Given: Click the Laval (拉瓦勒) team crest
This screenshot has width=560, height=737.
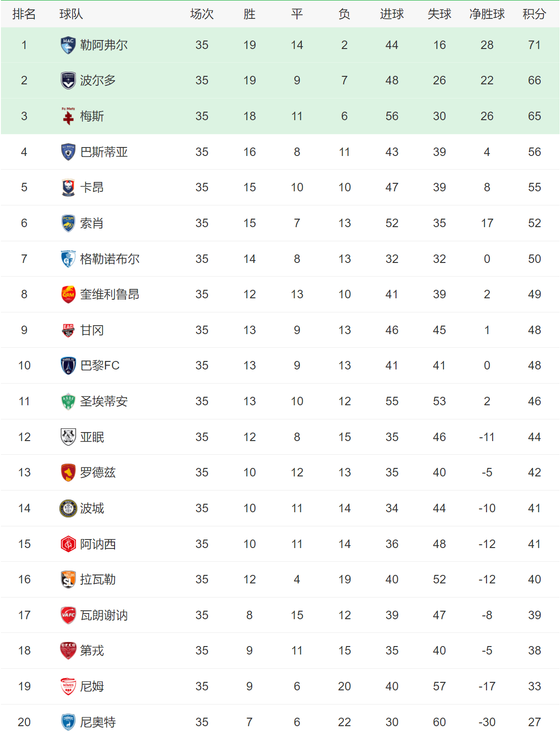Looking at the screenshot, I should [68, 580].
